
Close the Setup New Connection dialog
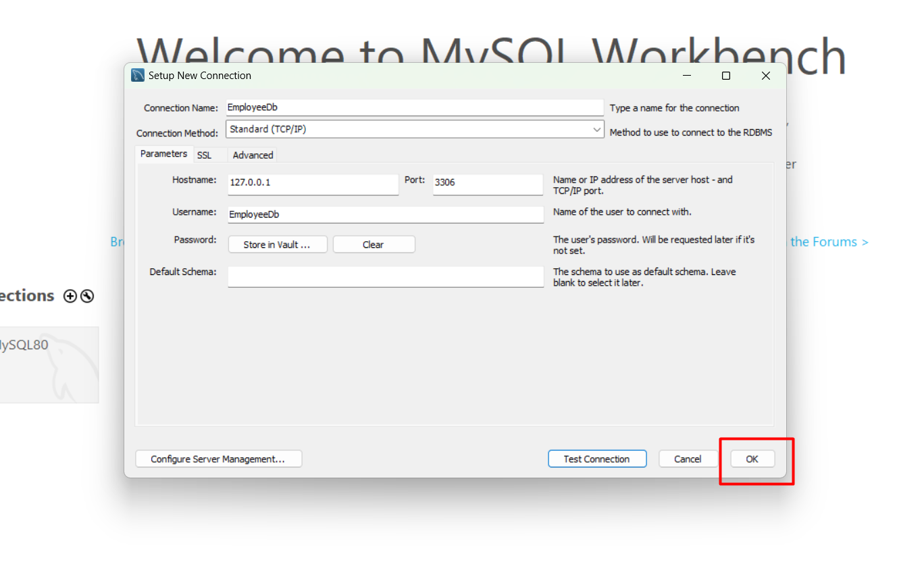766,76
